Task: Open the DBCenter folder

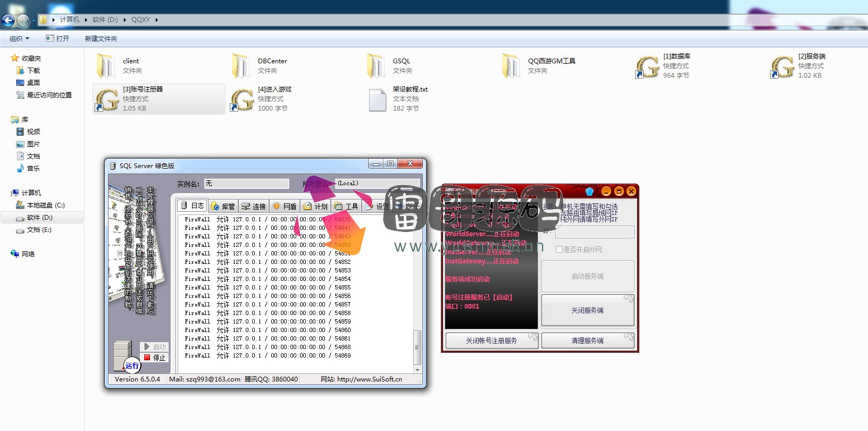Action: point(241,66)
